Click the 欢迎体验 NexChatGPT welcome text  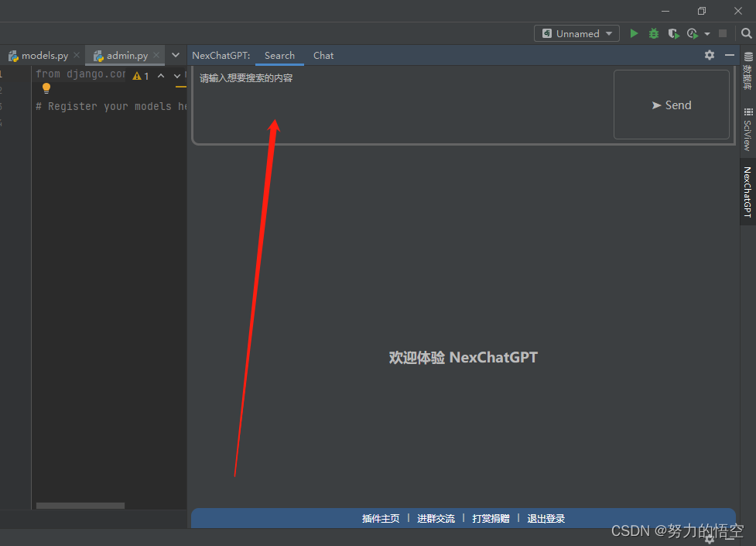463,357
